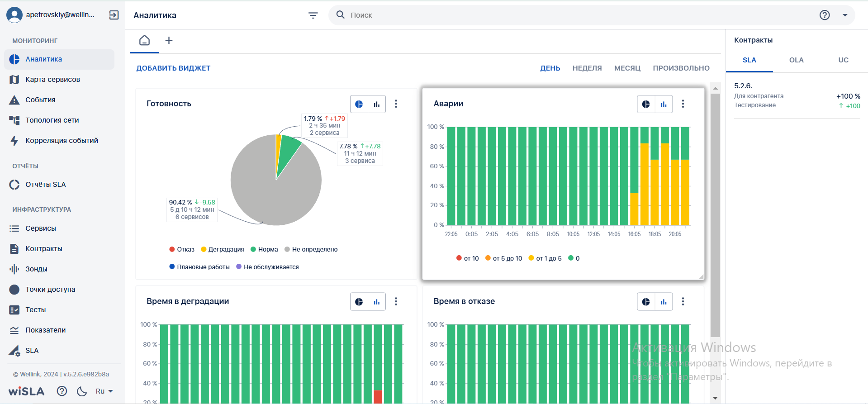Viewport: 868px width, 404px height.
Task: Switch Аварии widget to pie chart view
Action: [646, 104]
